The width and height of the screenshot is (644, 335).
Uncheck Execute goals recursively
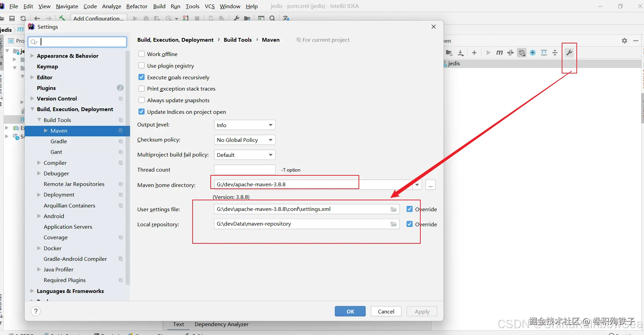coord(141,77)
